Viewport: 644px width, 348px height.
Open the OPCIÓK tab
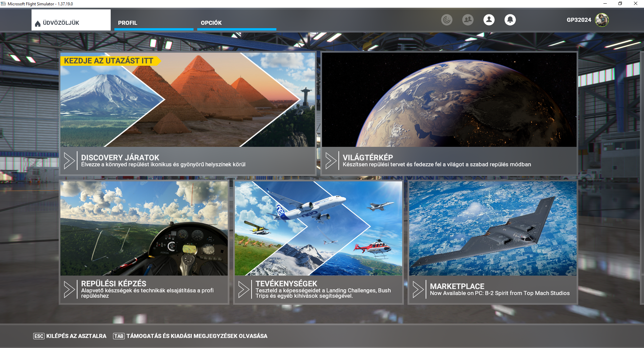[x=236, y=23]
